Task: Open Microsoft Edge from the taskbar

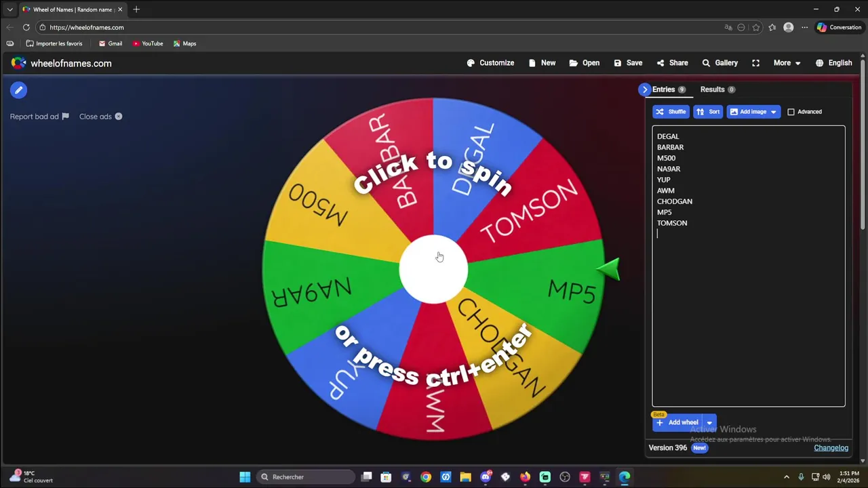Action: (625, 477)
